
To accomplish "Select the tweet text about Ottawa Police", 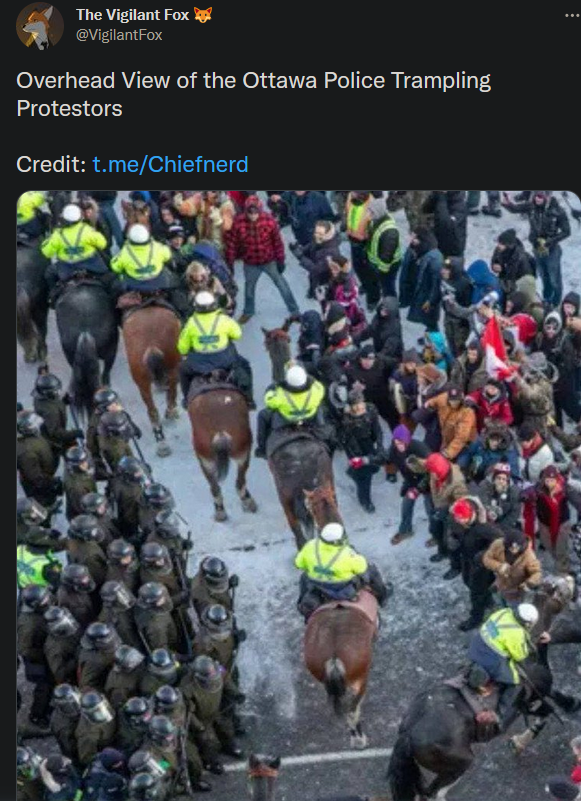I will [253, 95].
